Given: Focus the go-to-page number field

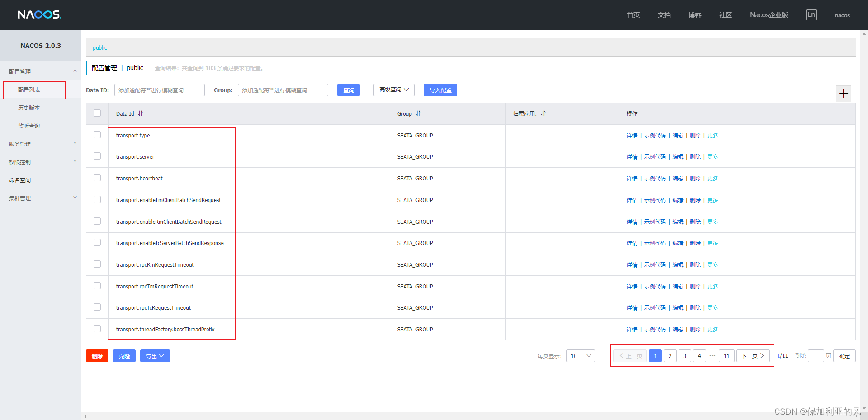Looking at the screenshot, I should tap(816, 356).
